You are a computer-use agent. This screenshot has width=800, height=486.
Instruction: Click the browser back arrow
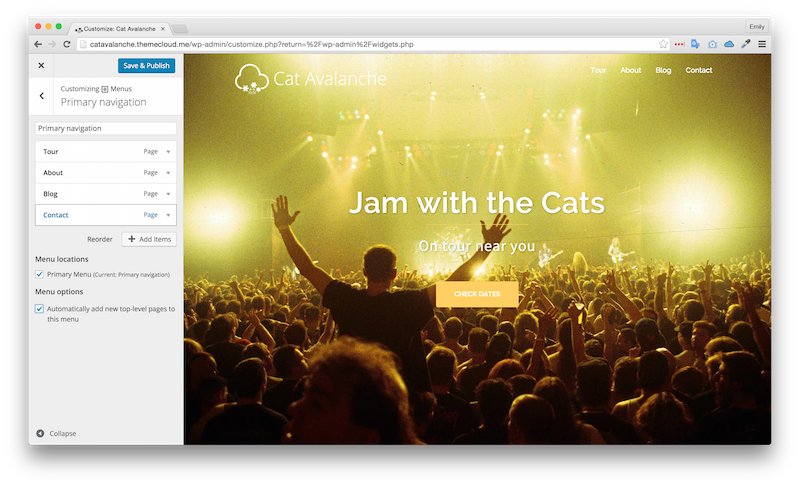38,44
